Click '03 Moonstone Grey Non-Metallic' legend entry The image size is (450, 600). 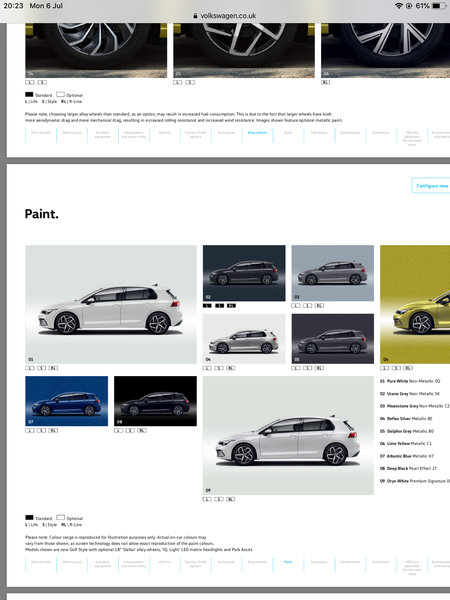(x=414, y=406)
